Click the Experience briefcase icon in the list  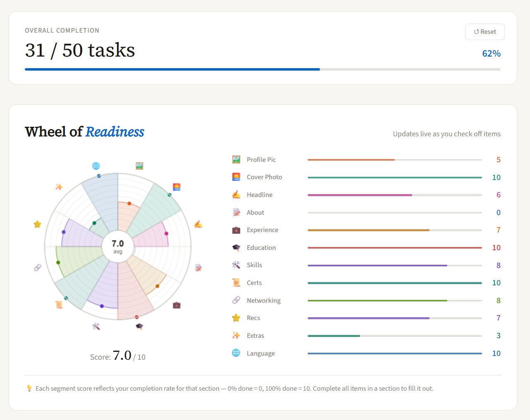pos(236,230)
